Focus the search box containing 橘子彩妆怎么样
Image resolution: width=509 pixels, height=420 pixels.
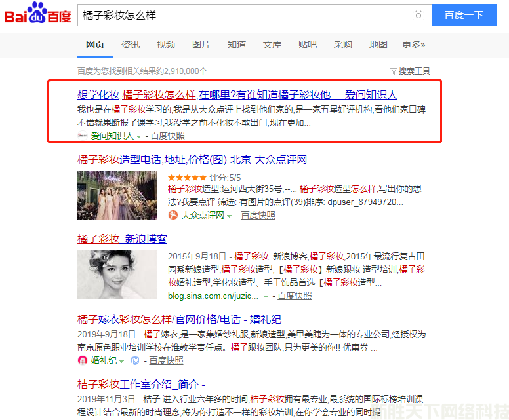click(x=243, y=15)
